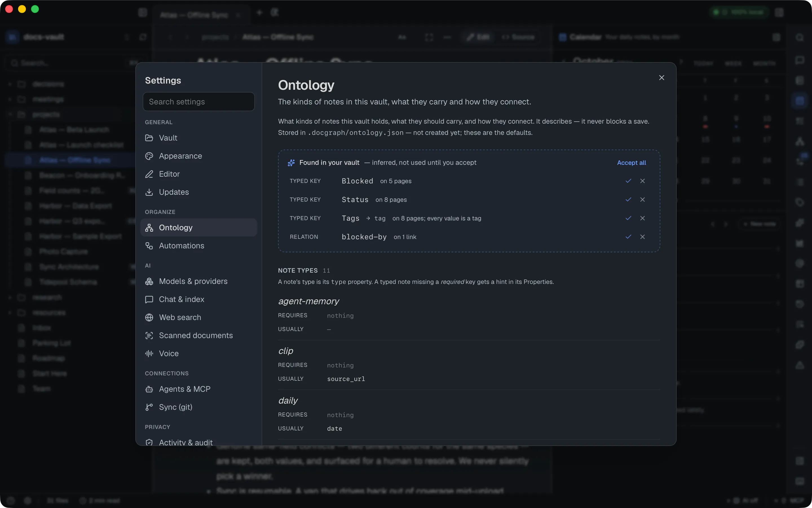Click the daily note type heading
Viewport: 812px width, 508px height.
(288, 401)
